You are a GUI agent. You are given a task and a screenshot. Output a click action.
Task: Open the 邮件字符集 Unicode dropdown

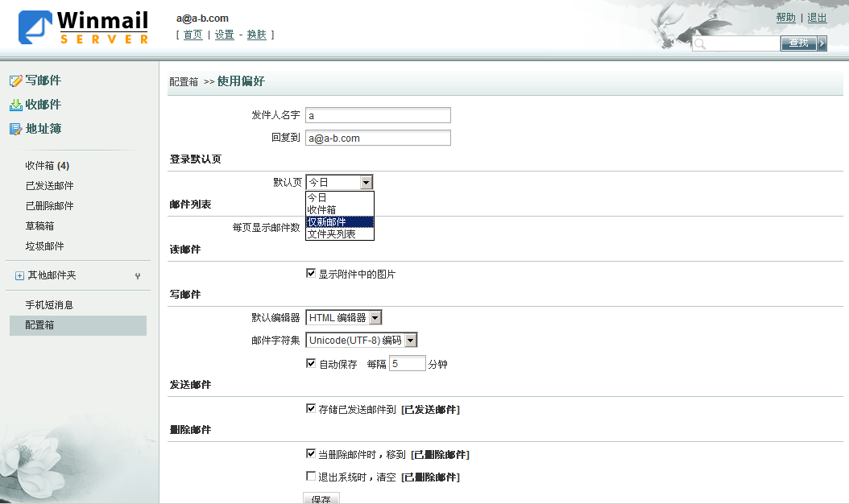362,340
